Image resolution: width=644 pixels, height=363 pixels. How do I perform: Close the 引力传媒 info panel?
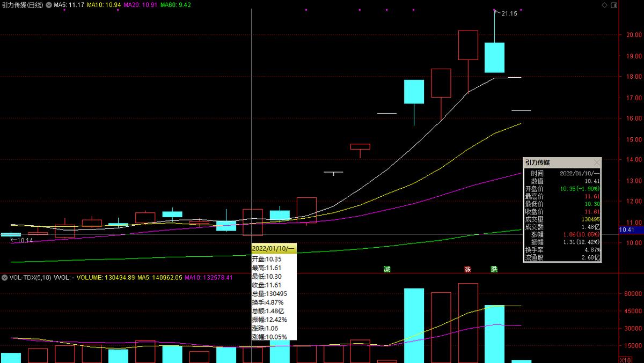(x=596, y=162)
